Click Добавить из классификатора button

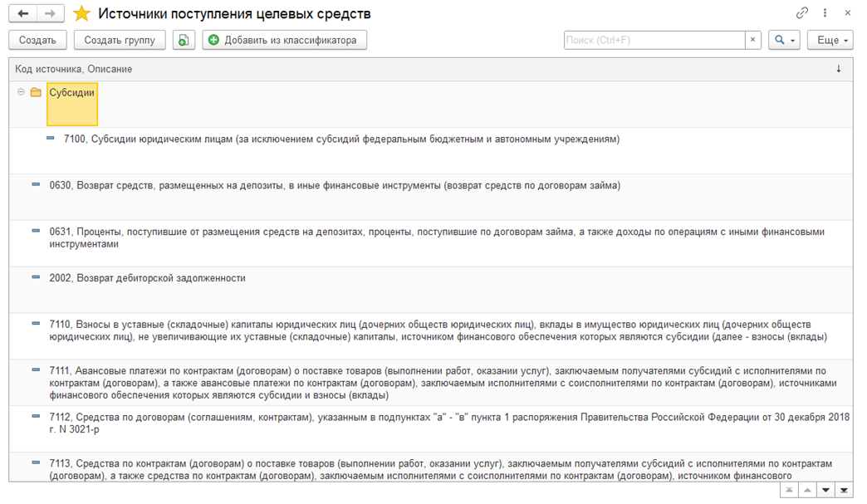284,40
